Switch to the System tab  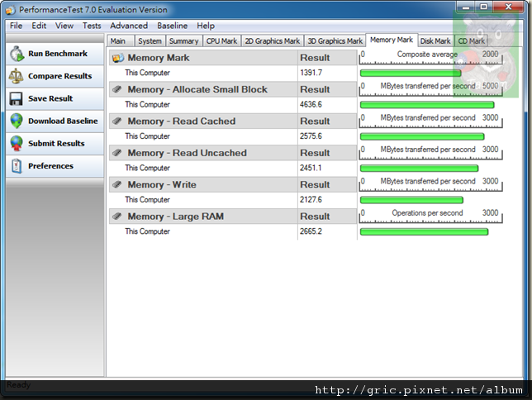tap(150, 41)
